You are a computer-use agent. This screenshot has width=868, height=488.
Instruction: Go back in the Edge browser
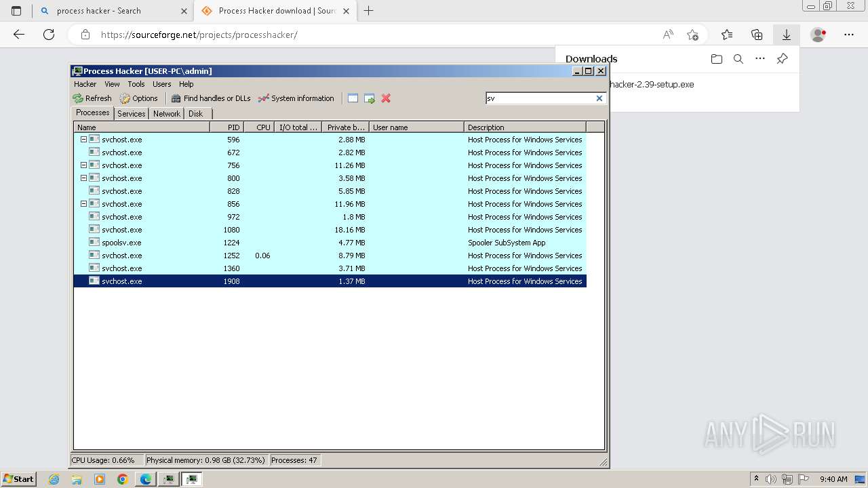pos(19,35)
